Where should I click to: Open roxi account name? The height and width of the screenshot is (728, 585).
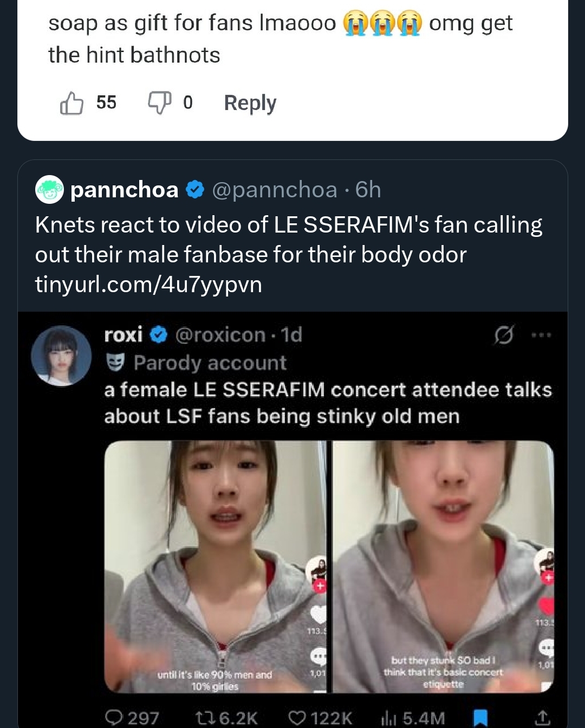pyautogui.click(x=123, y=334)
